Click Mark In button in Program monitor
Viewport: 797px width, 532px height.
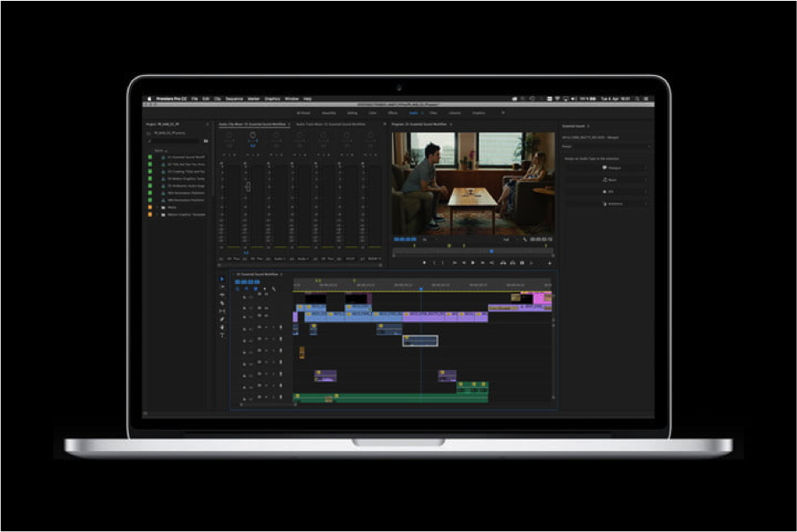tap(434, 263)
